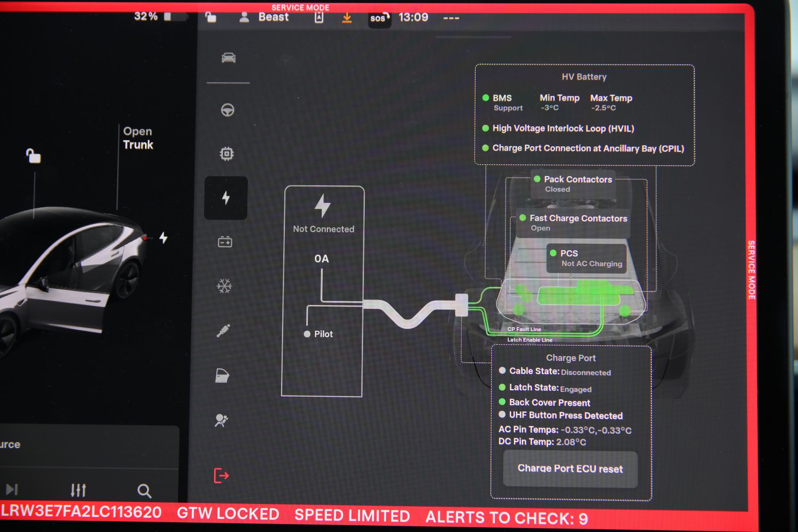The height and width of the screenshot is (532, 798).
Task: Tap the charge port lightning bolt on car
Action: (x=163, y=238)
